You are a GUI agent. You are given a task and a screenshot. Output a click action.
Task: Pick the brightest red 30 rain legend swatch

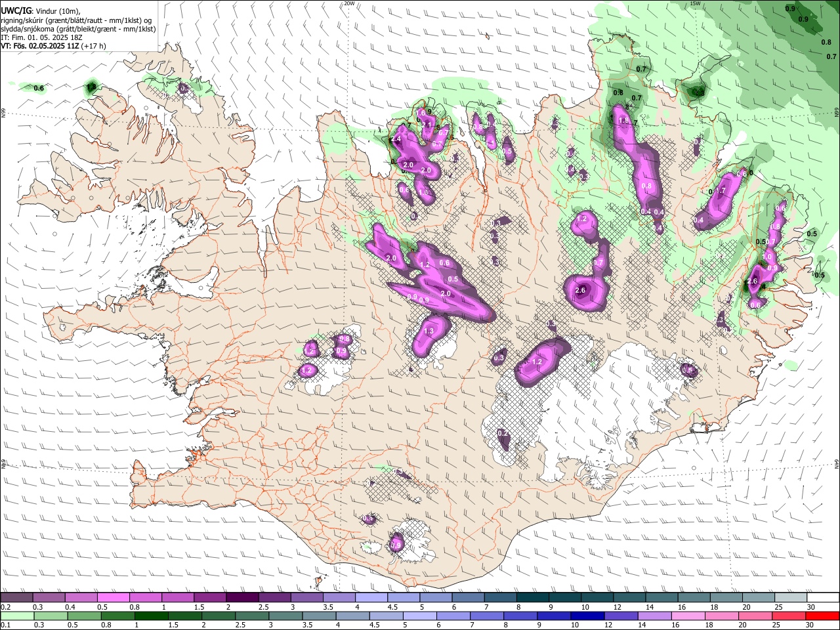(822, 616)
